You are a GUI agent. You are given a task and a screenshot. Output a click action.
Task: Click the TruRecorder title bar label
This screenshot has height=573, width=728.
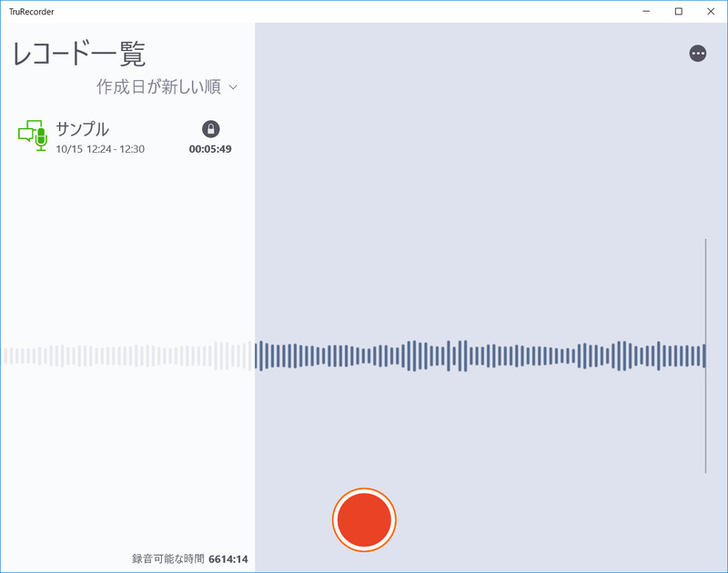pyautogui.click(x=32, y=12)
